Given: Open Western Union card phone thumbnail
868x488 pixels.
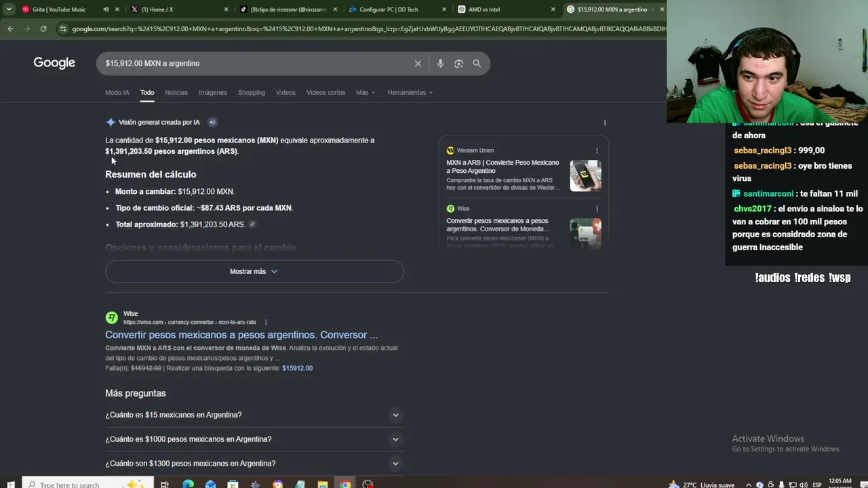Looking at the screenshot, I should pos(585,176).
